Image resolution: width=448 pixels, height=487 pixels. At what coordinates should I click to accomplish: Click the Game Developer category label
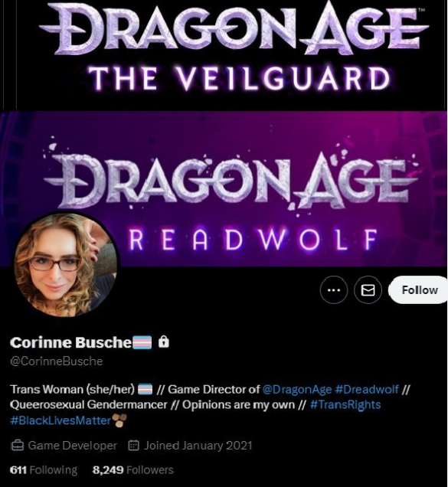[73, 446]
